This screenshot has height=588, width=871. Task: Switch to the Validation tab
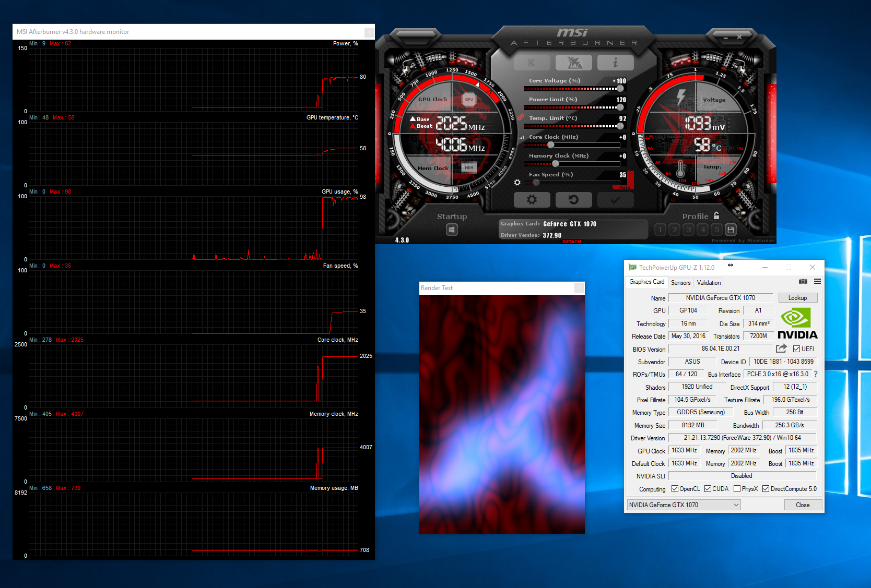click(x=709, y=283)
